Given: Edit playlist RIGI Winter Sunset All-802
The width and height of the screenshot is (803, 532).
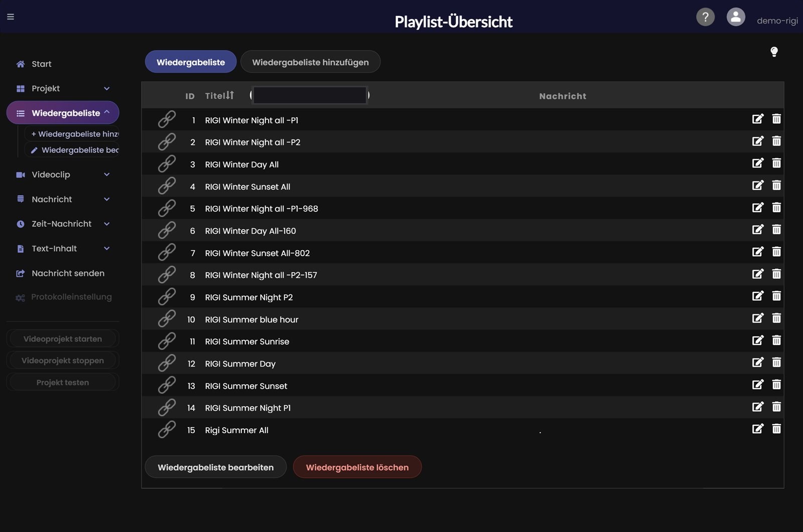Looking at the screenshot, I should click(758, 251).
